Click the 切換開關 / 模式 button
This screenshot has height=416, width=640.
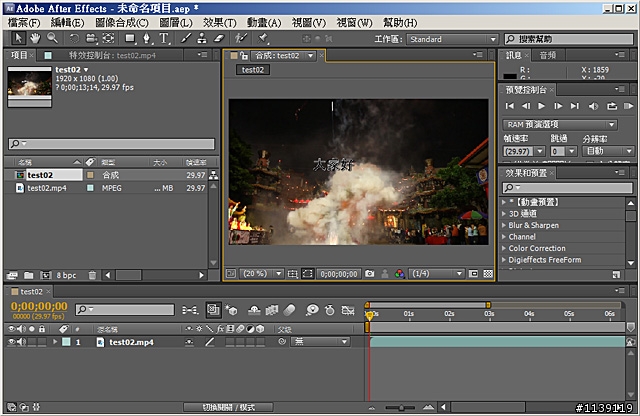228,407
